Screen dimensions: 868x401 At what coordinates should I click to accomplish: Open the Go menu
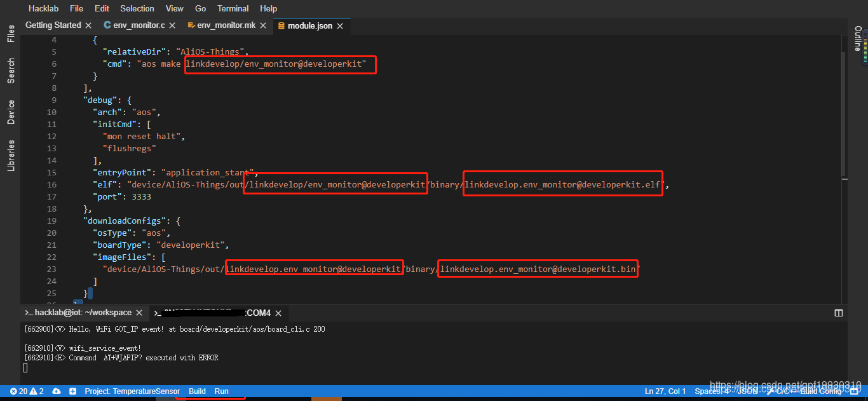[x=201, y=8]
